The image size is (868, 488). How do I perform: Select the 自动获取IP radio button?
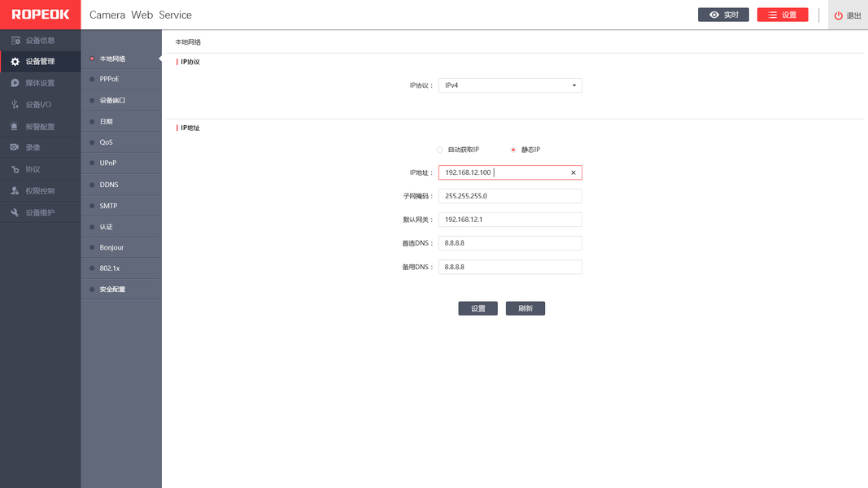[x=439, y=150]
